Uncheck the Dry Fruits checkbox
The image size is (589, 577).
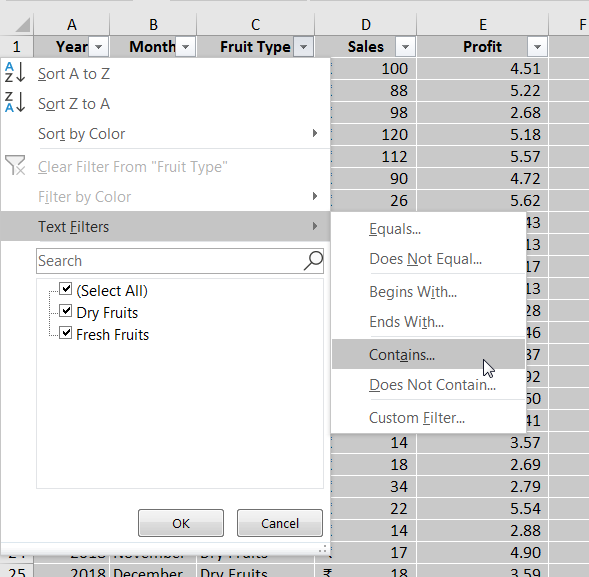pos(66,311)
